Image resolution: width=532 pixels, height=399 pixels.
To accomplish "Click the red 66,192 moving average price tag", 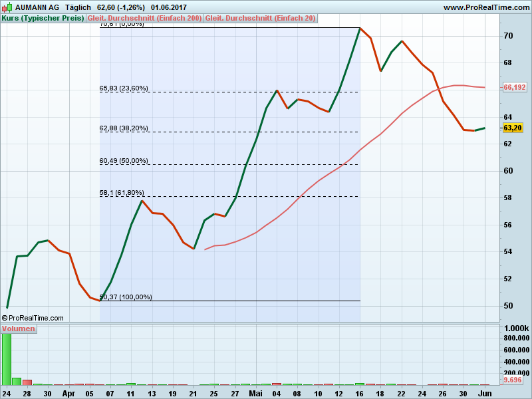I will tap(515, 87).
